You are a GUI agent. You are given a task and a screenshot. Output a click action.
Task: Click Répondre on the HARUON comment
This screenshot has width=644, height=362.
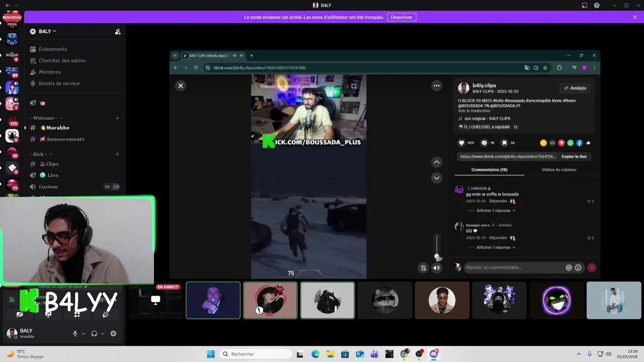[x=498, y=201]
